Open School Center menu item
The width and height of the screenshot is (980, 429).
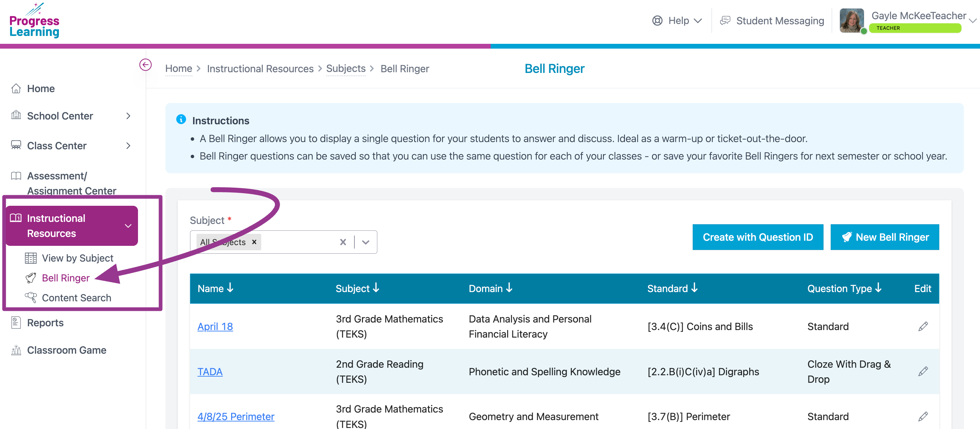[60, 116]
